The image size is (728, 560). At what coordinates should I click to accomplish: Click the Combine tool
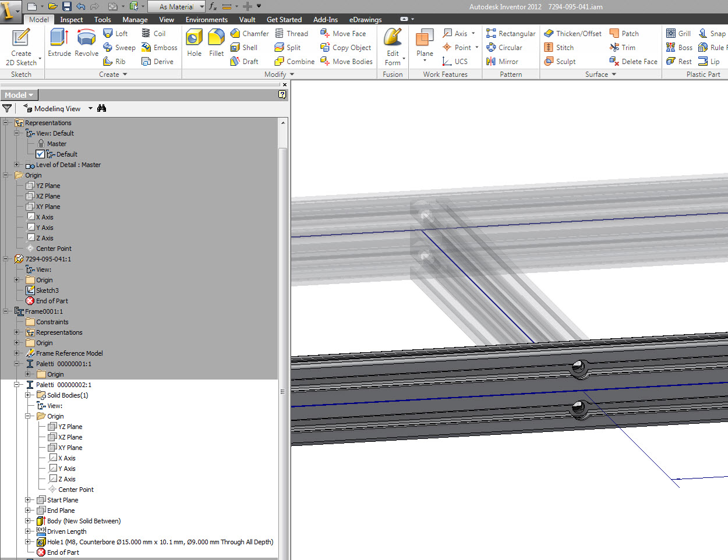[x=294, y=61]
